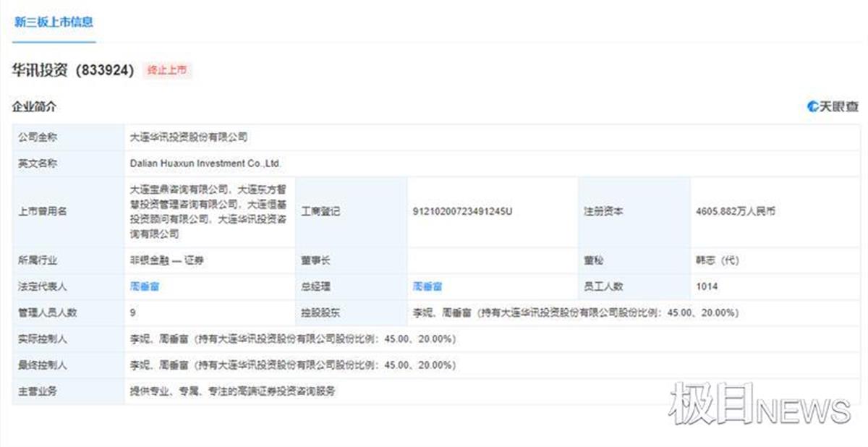Select employee count 1014
Screen dimensions: 868x447
coord(707,287)
